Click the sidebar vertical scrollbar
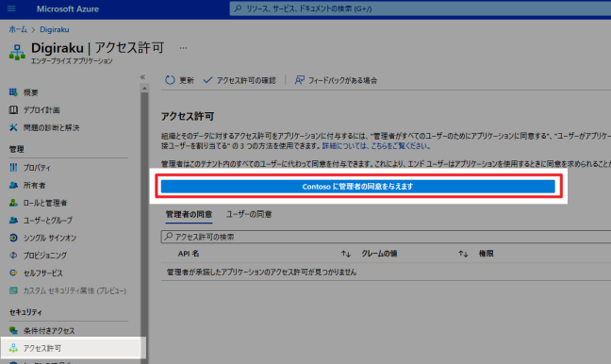This screenshot has height=364, width=611. point(144,228)
